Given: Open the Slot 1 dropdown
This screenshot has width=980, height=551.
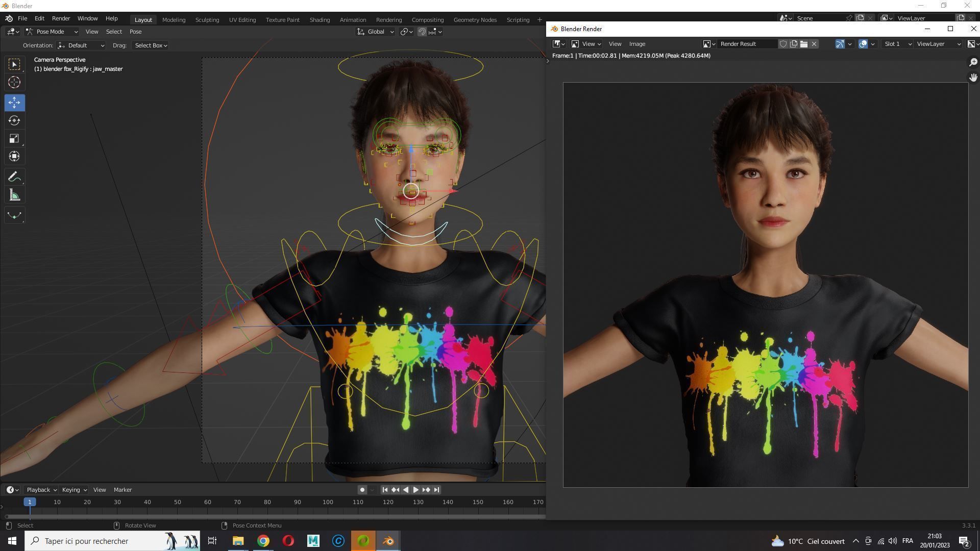Looking at the screenshot, I should pos(897,44).
